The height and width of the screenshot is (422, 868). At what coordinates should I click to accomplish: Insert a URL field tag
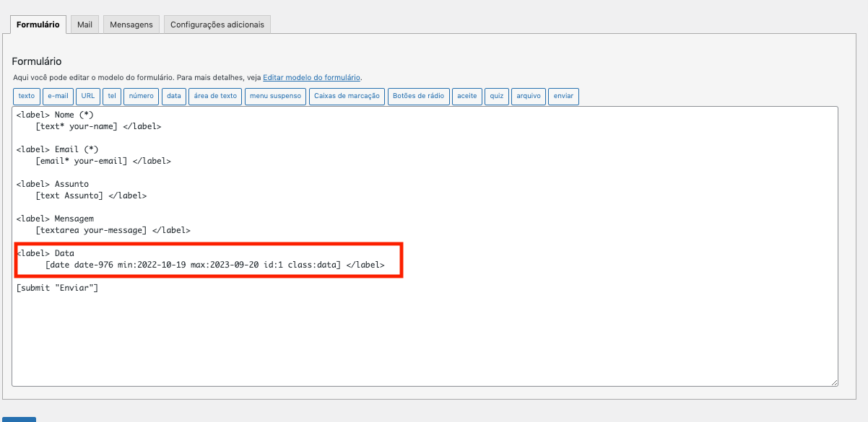pos(87,96)
